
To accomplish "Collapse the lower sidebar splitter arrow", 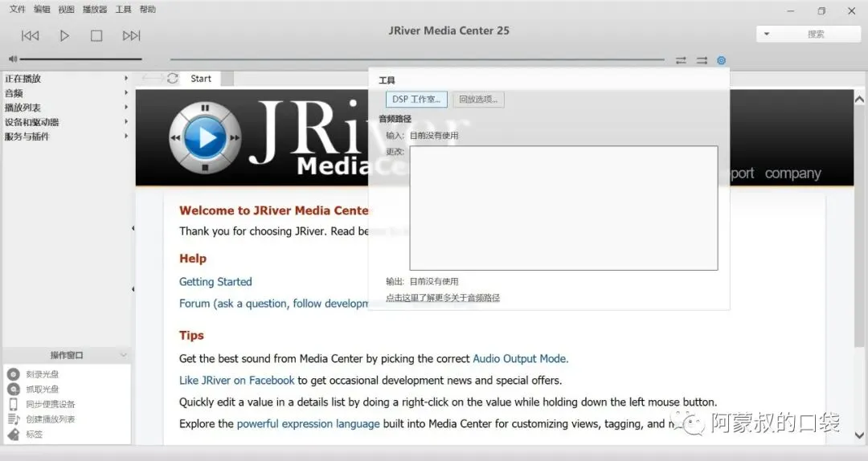I will tap(133, 289).
